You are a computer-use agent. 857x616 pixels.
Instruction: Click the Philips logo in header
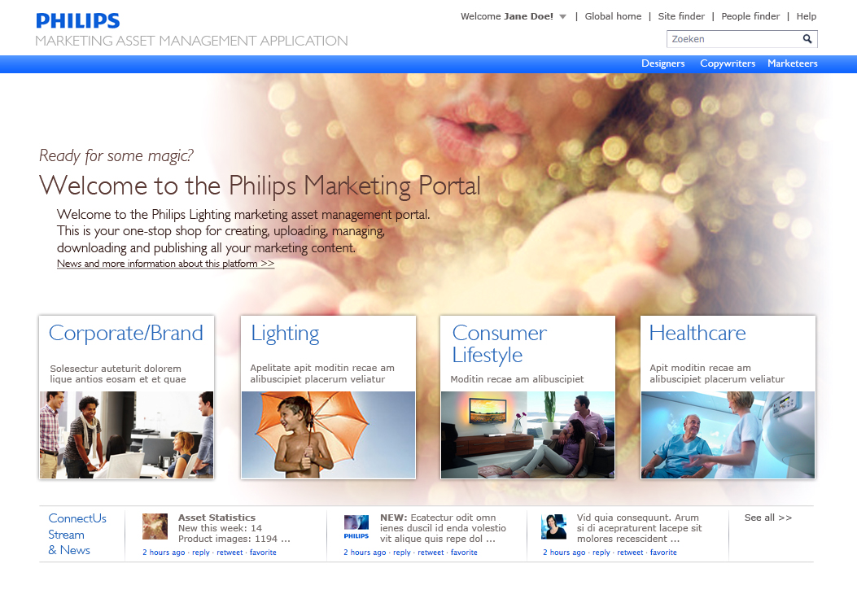[77, 21]
